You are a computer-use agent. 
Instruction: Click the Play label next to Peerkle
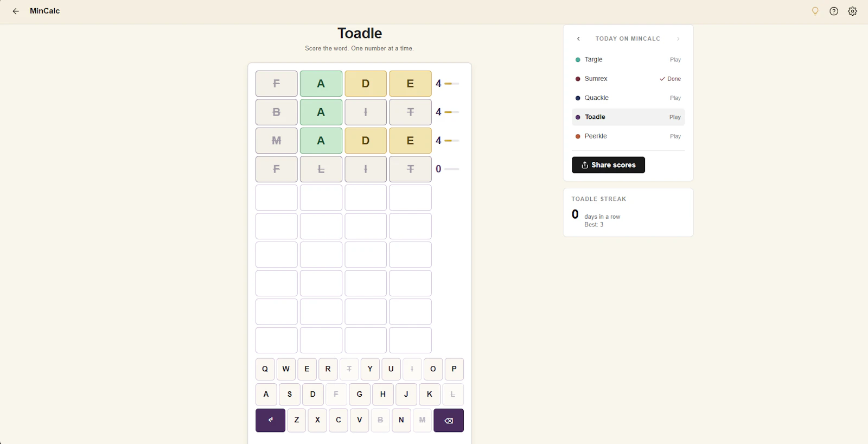click(675, 136)
